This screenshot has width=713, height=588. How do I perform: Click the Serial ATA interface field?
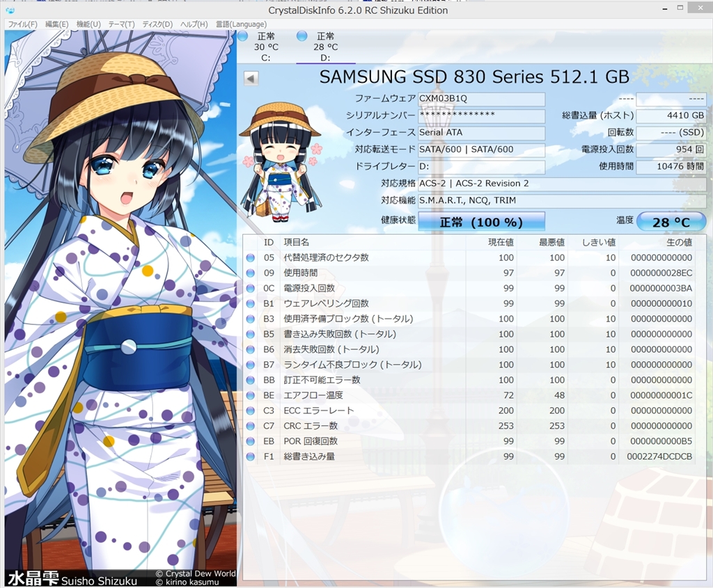point(482,133)
